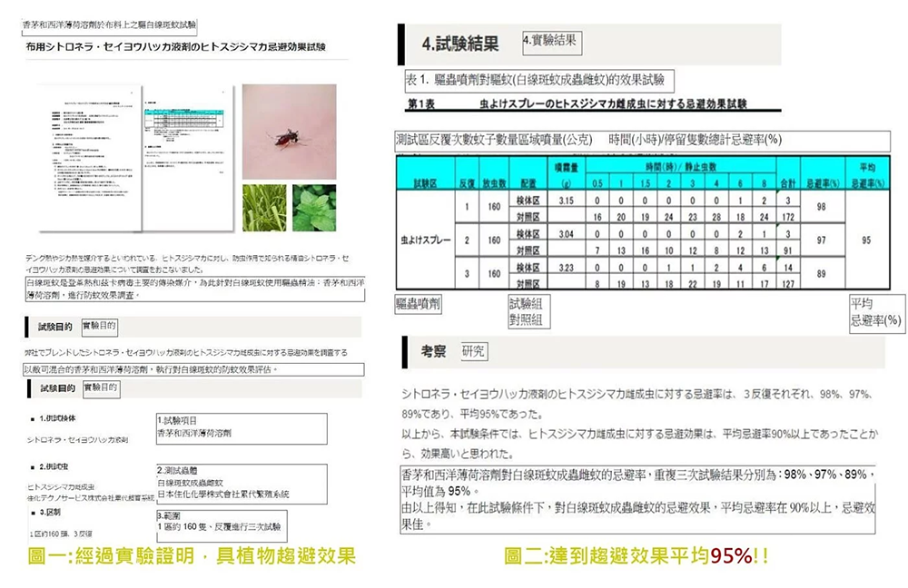908x588 pixels.
Task: Click the item 2.供試虫
Action: 54,466
